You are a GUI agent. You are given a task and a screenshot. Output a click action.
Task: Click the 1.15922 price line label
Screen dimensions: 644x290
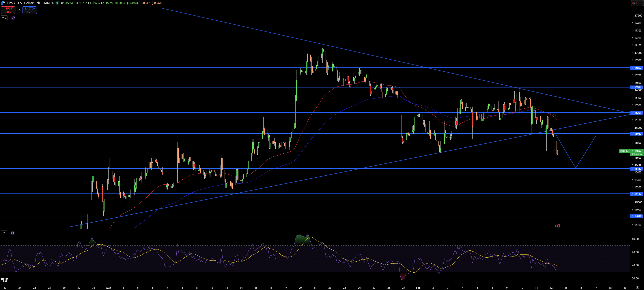[637, 134]
